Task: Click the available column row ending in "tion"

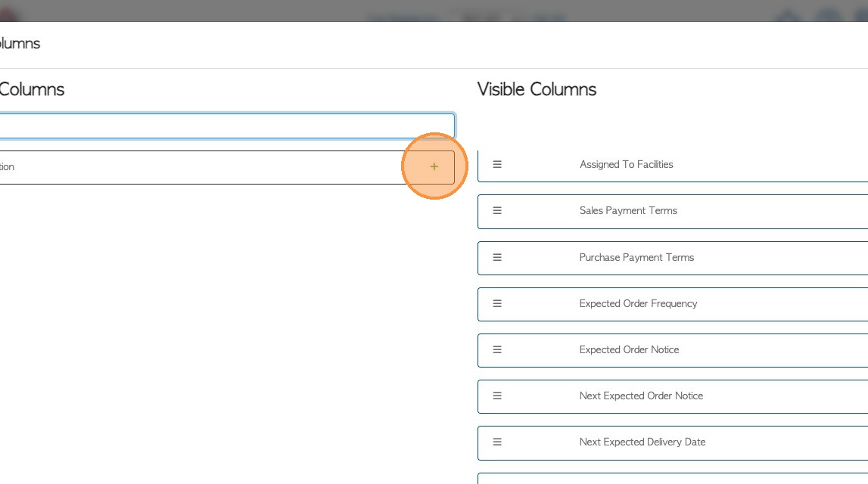Action: 197,167
